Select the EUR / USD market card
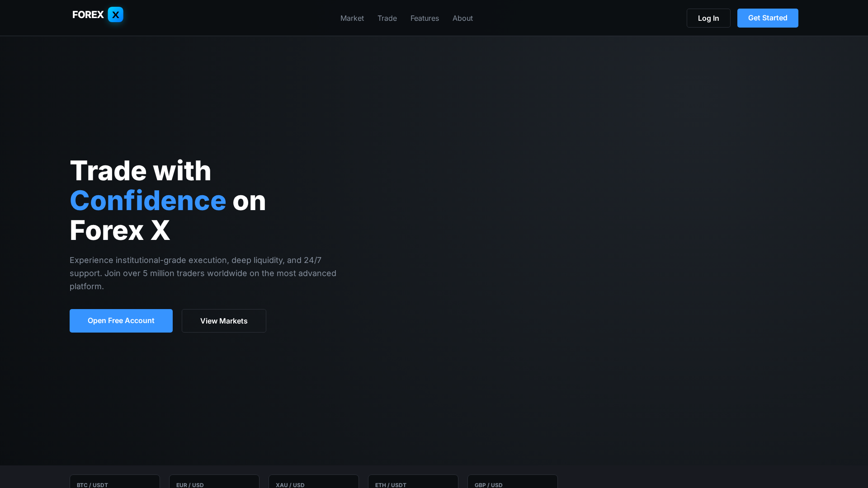This screenshot has width=868, height=488. click(214, 483)
